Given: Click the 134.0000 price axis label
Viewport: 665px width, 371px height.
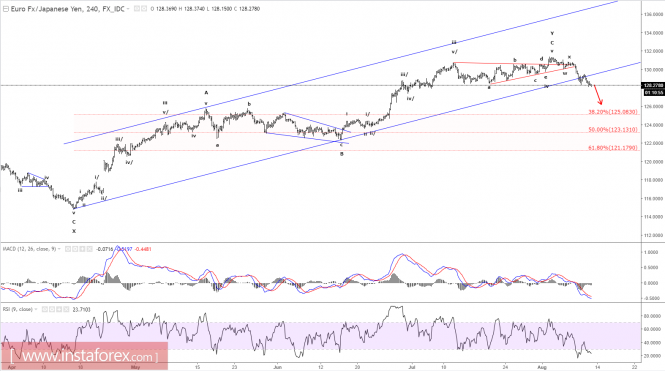Looking at the screenshot, I should [x=654, y=33].
